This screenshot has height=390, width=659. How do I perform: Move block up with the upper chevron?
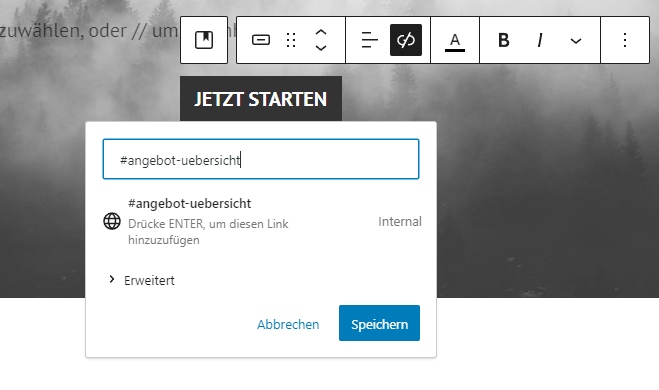(321, 33)
